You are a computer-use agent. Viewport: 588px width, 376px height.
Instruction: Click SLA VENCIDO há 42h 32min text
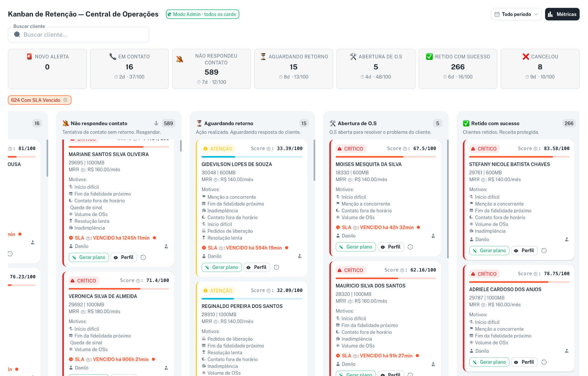[378, 227]
